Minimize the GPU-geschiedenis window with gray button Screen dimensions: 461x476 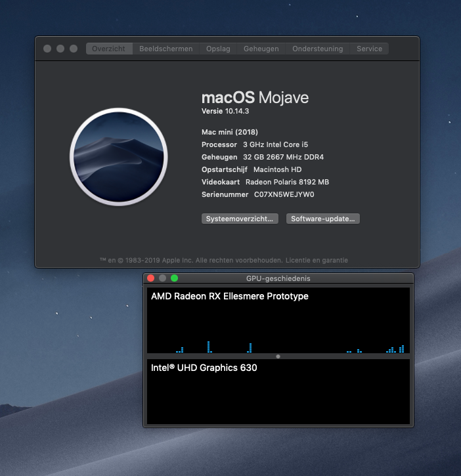point(162,278)
